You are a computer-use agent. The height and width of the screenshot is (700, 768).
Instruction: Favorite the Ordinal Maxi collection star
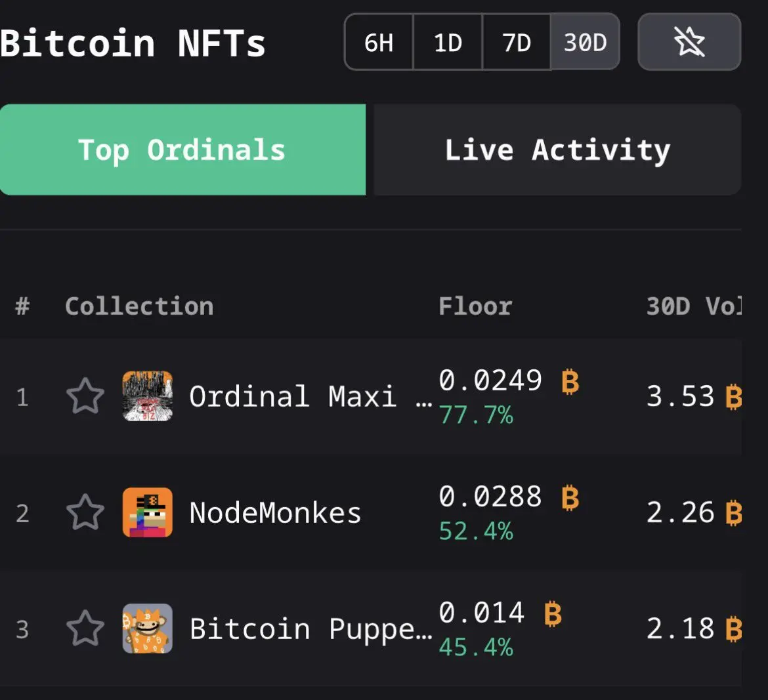click(85, 396)
